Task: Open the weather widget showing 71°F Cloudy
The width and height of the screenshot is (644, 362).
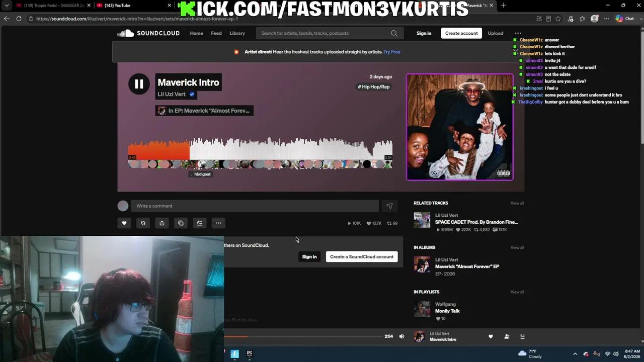Action: (x=530, y=354)
